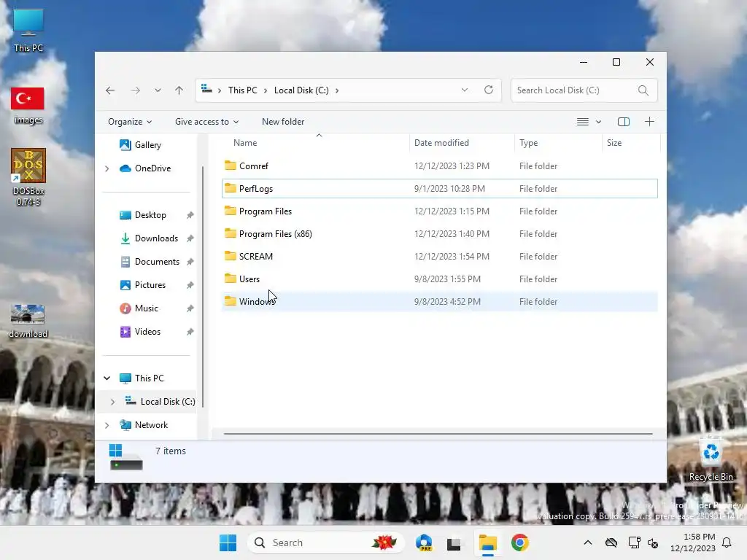Open This PC desktop icon
This screenshot has width=747, height=560.
pyautogui.click(x=28, y=31)
